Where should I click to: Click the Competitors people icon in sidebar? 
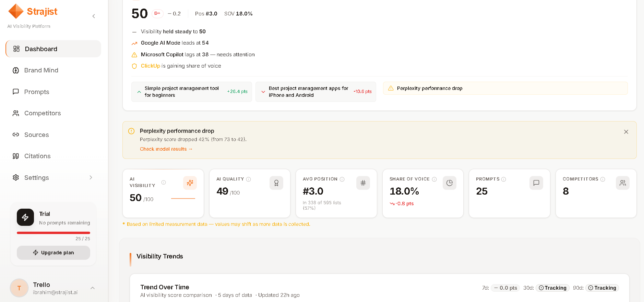[x=16, y=113]
